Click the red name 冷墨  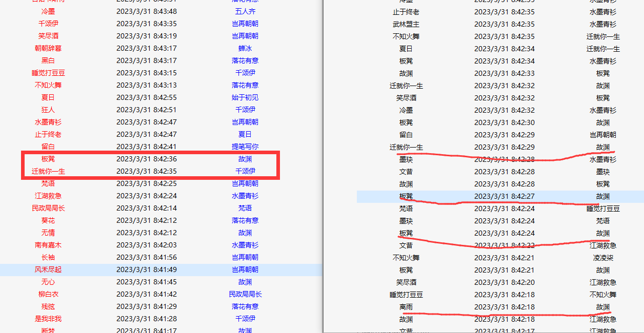pos(48,11)
